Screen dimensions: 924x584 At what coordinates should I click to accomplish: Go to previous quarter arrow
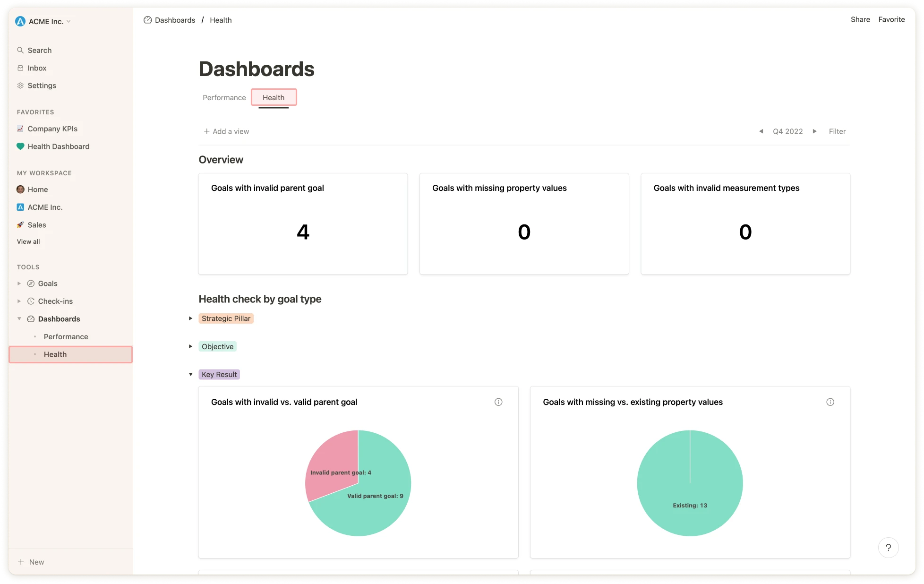coord(761,131)
